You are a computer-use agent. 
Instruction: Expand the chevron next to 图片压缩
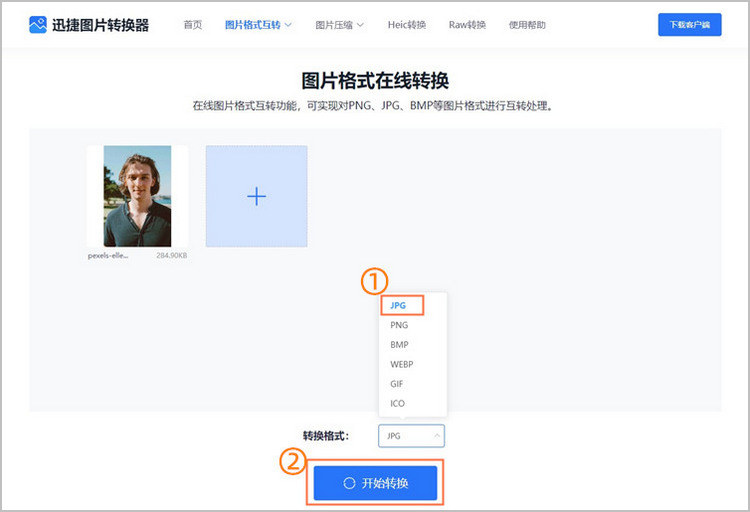click(x=360, y=25)
